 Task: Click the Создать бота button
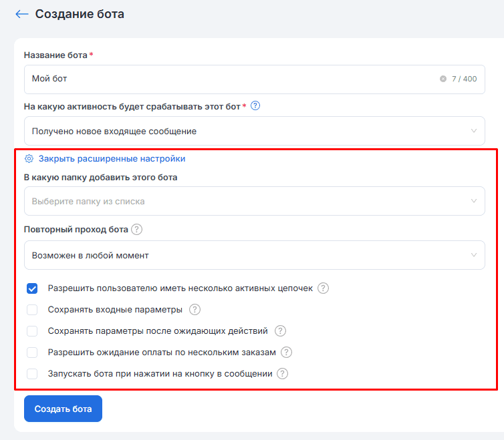tap(63, 409)
